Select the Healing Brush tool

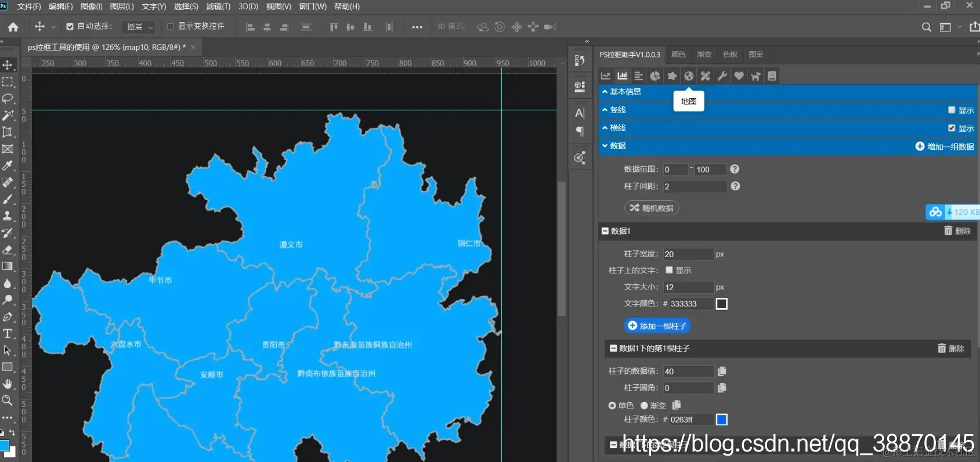pos(8,182)
